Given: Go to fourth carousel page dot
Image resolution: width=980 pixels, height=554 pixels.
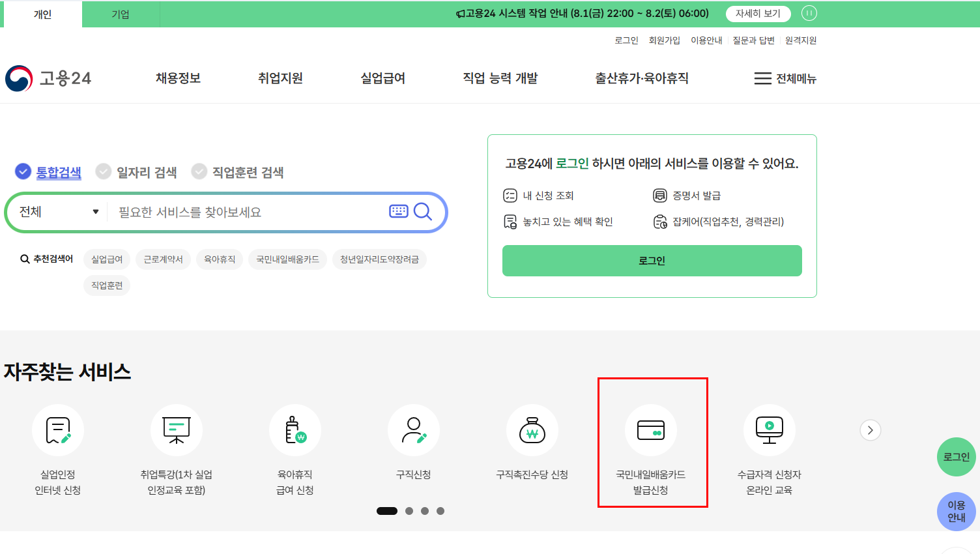Looking at the screenshot, I should pos(440,511).
